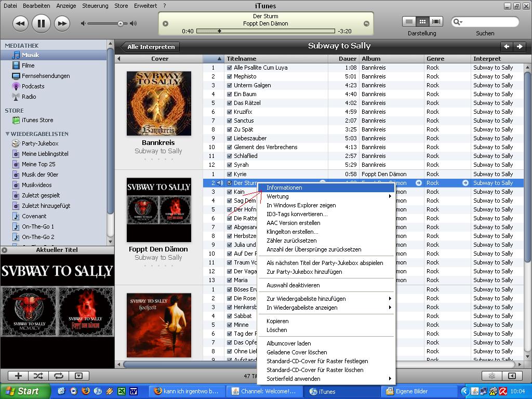
Task: Adjust the volume slider knob
Action: point(121,24)
